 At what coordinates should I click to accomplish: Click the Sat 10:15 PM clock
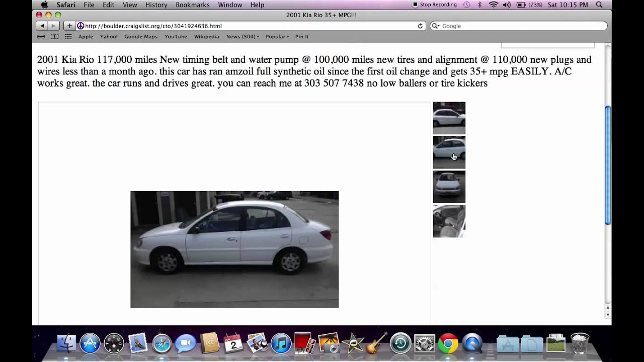(x=568, y=5)
